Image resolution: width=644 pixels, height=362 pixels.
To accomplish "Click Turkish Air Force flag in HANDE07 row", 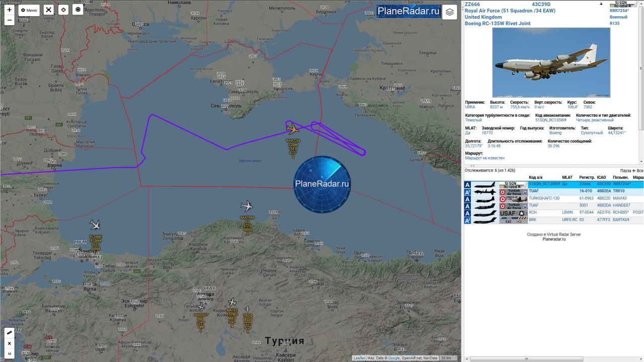I will tap(513, 206).
